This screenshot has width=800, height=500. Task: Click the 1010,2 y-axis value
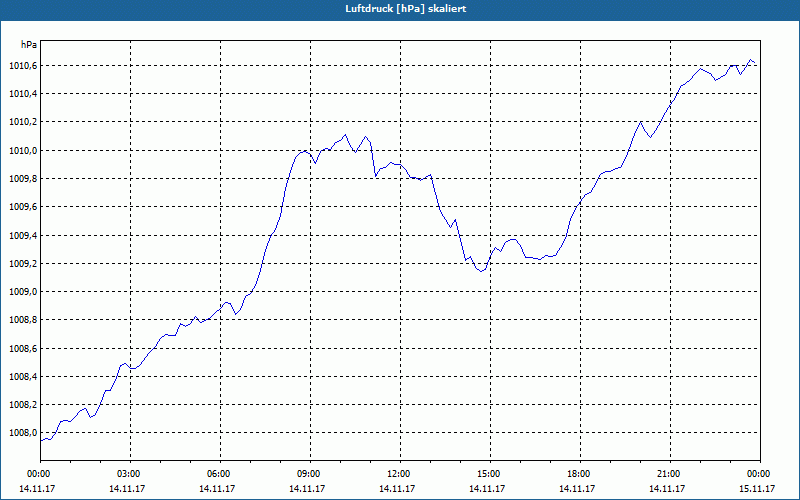click(x=22, y=122)
